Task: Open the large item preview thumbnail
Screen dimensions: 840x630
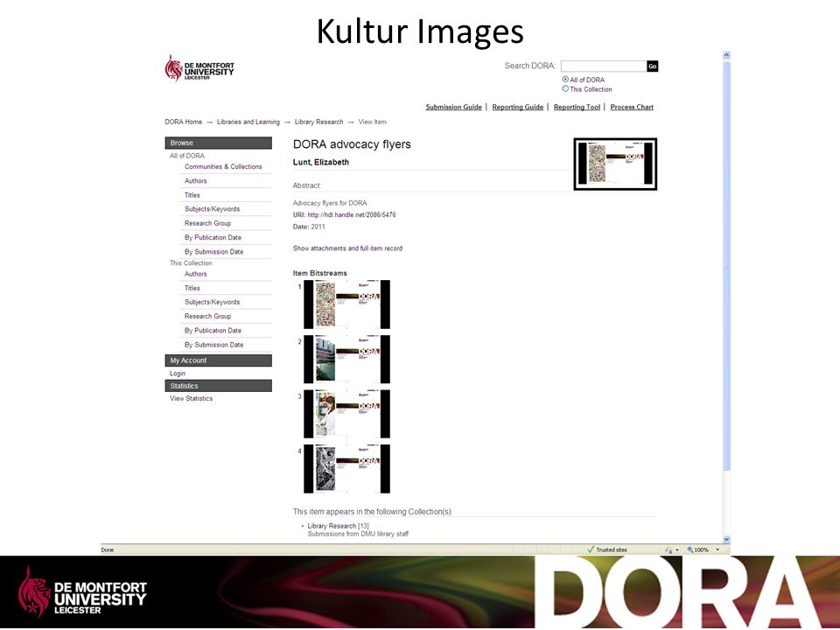Action: click(x=615, y=164)
